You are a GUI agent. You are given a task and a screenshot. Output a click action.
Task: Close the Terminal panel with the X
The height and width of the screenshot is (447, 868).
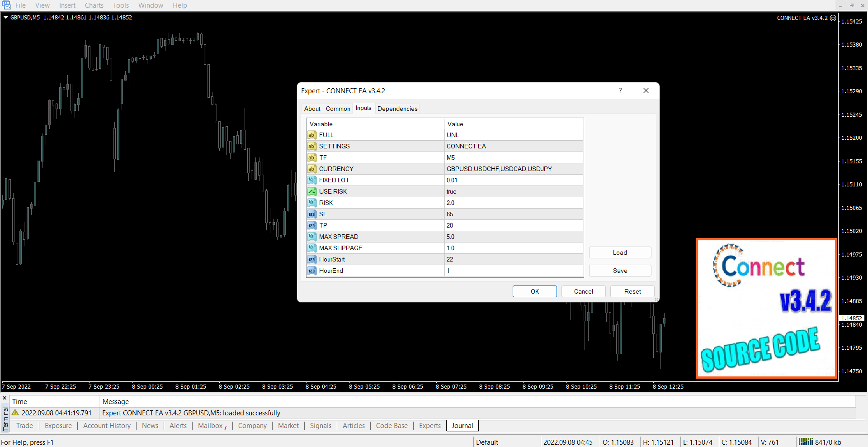tap(5, 398)
